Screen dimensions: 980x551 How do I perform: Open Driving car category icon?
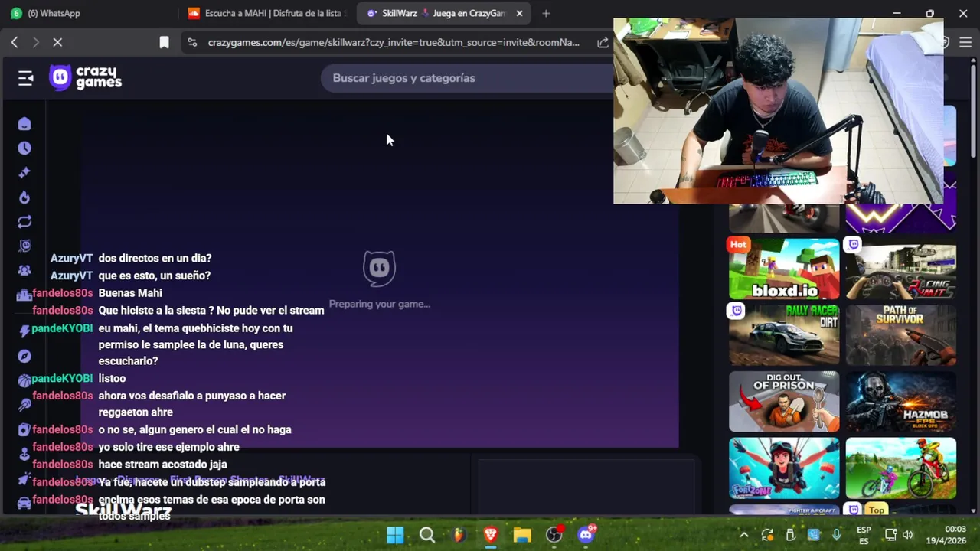click(24, 503)
